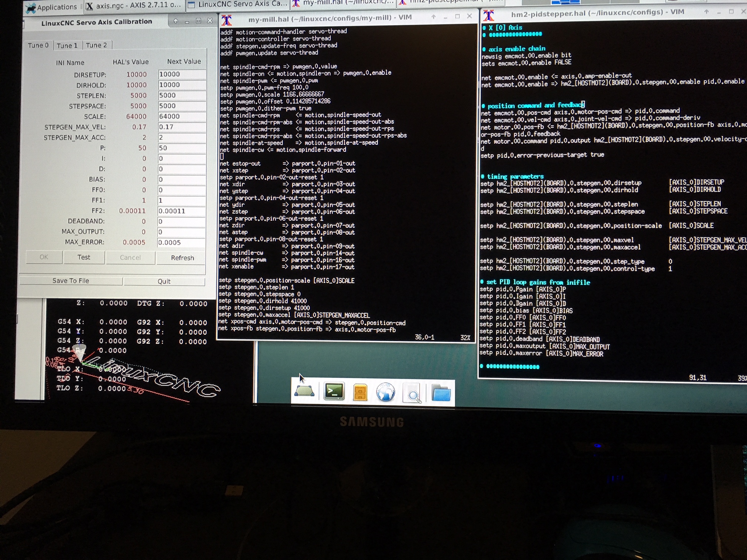Click 'setp pwmgen.0.pwm-freq 100.0' line

tap(264, 87)
